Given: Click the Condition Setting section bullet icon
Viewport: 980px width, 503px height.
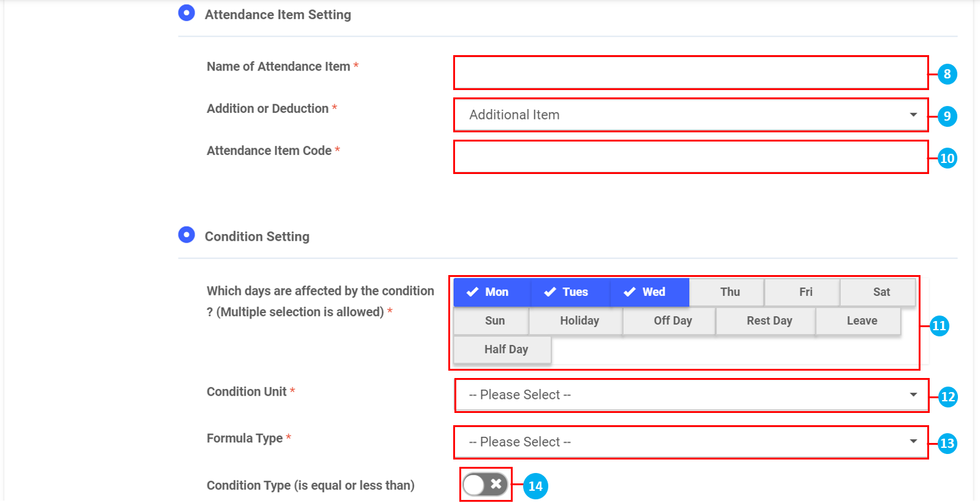Looking at the screenshot, I should click(186, 235).
